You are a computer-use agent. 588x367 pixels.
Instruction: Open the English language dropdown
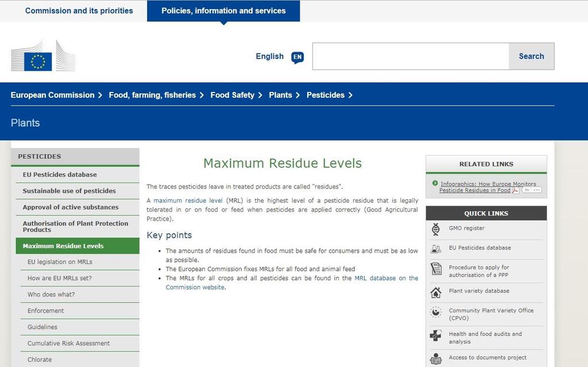(270, 56)
